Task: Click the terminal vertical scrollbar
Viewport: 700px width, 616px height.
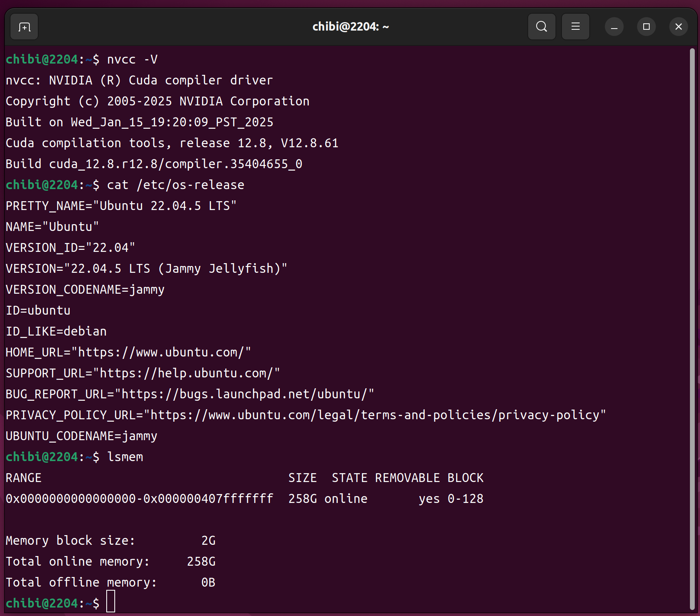Action: click(692, 322)
